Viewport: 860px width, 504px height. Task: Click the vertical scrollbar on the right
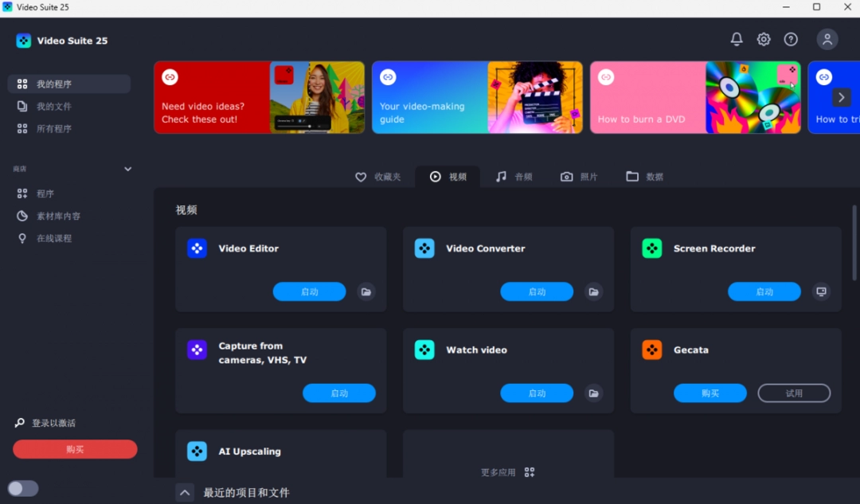coord(855,243)
